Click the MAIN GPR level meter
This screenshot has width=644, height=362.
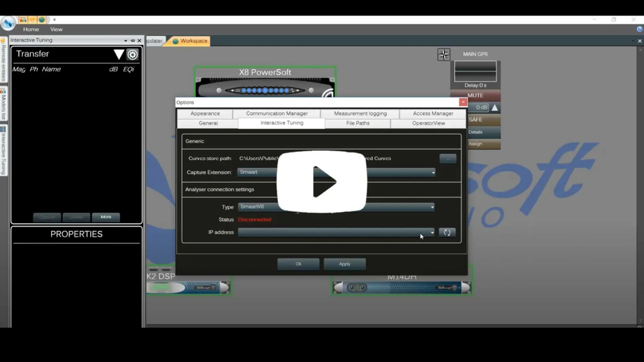[475, 71]
